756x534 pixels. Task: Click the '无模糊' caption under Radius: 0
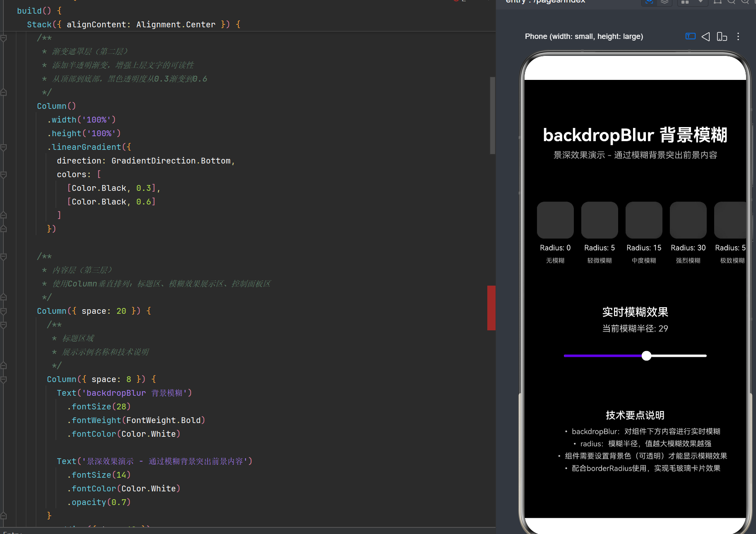[x=555, y=260]
